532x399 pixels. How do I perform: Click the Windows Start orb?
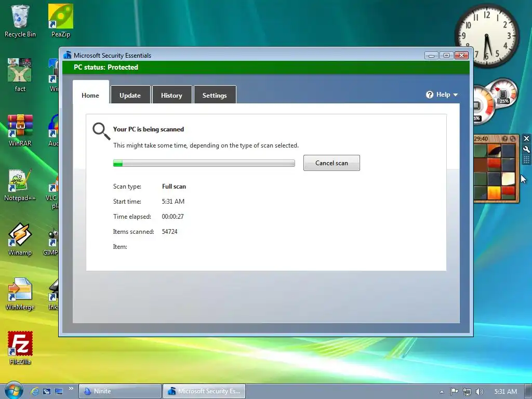(14, 391)
